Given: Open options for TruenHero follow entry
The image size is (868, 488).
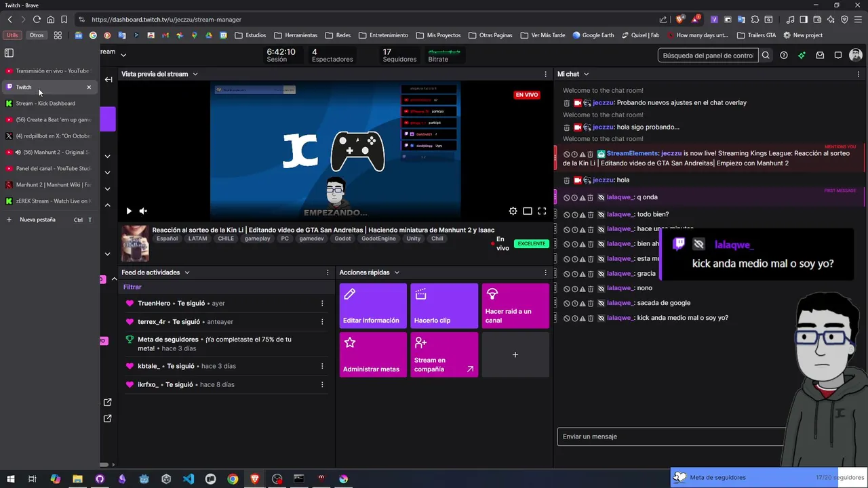Looking at the screenshot, I should (x=322, y=303).
